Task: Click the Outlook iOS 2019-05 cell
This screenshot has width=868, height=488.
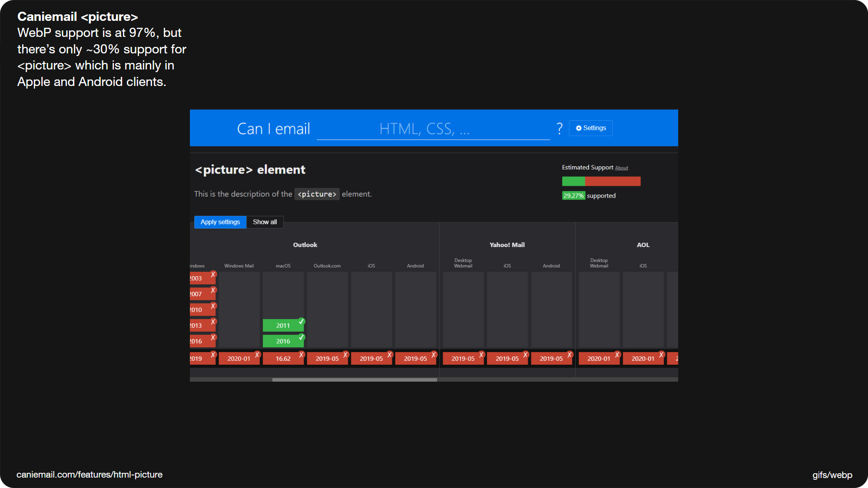Action: [371, 359]
